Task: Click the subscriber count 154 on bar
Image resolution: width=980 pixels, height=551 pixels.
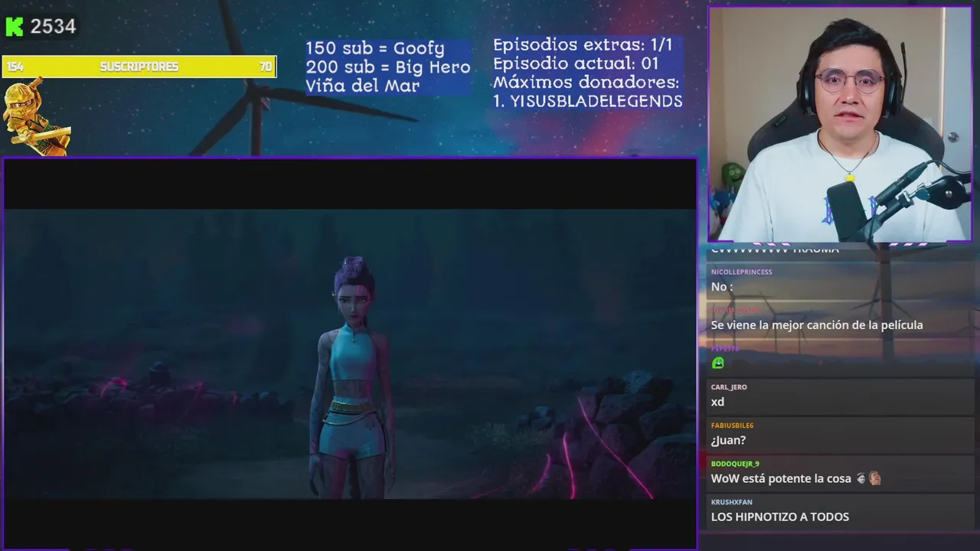Action: pos(15,67)
